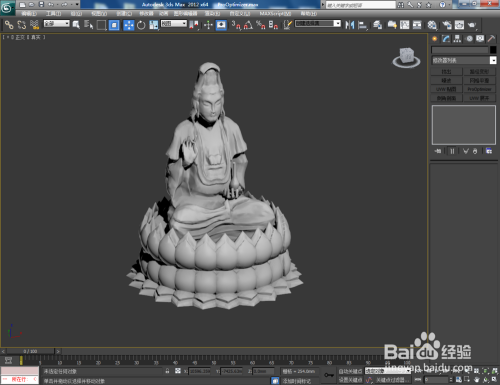Activate the Select Object tool
Screen dimensions: 500x385
pos(76,25)
